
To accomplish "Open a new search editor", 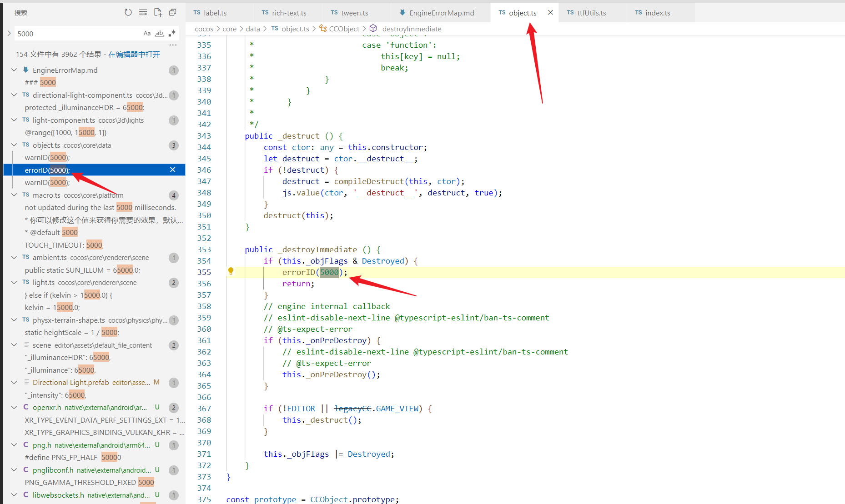I will (x=158, y=13).
